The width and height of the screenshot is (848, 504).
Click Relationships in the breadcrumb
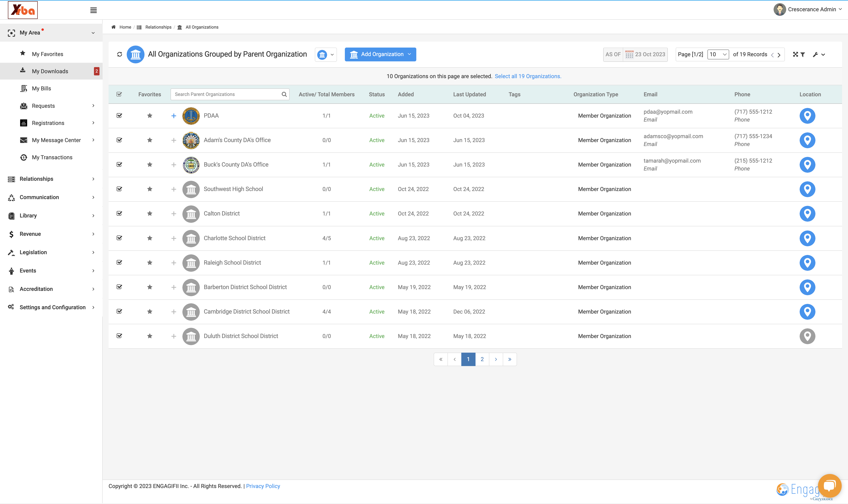158,27
